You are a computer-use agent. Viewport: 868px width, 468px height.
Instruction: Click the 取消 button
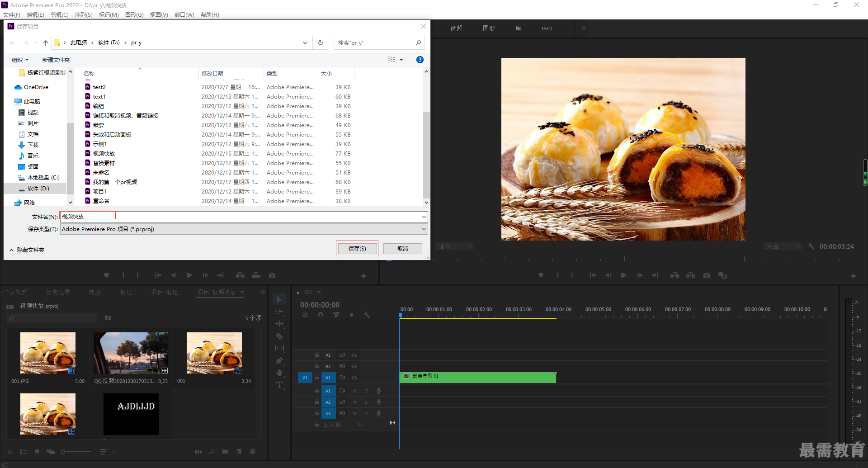coord(403,249)
